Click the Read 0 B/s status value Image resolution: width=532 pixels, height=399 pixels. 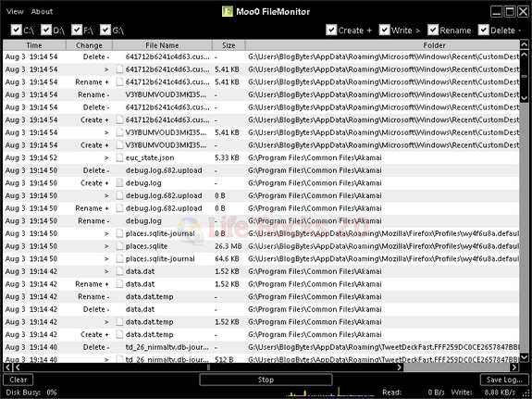[436, 393]
